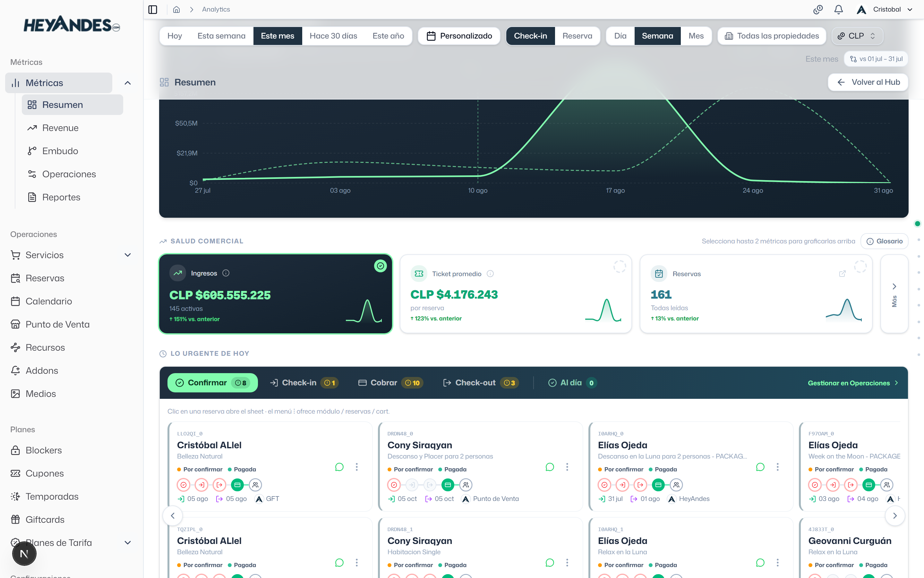The image size is (924, 578).
Task: Select Esta semana date range
Action: point(221,36)
